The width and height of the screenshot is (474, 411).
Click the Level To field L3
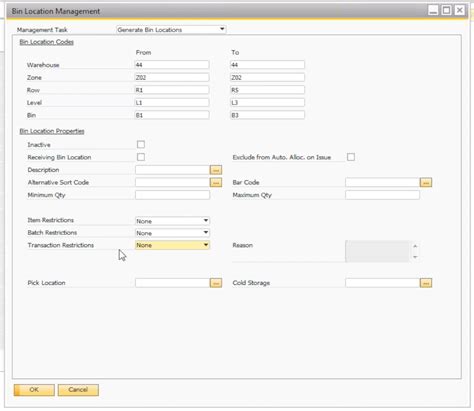[x=267, y=103]
